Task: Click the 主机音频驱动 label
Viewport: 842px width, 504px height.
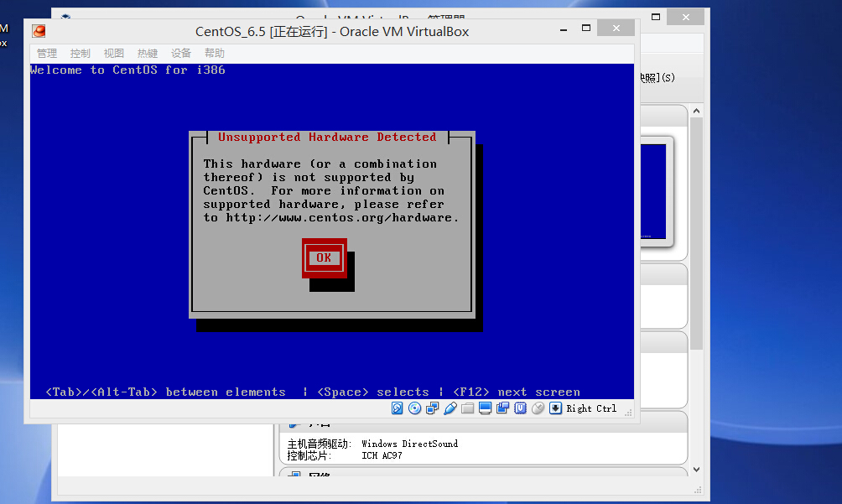Action: (319, 444)
